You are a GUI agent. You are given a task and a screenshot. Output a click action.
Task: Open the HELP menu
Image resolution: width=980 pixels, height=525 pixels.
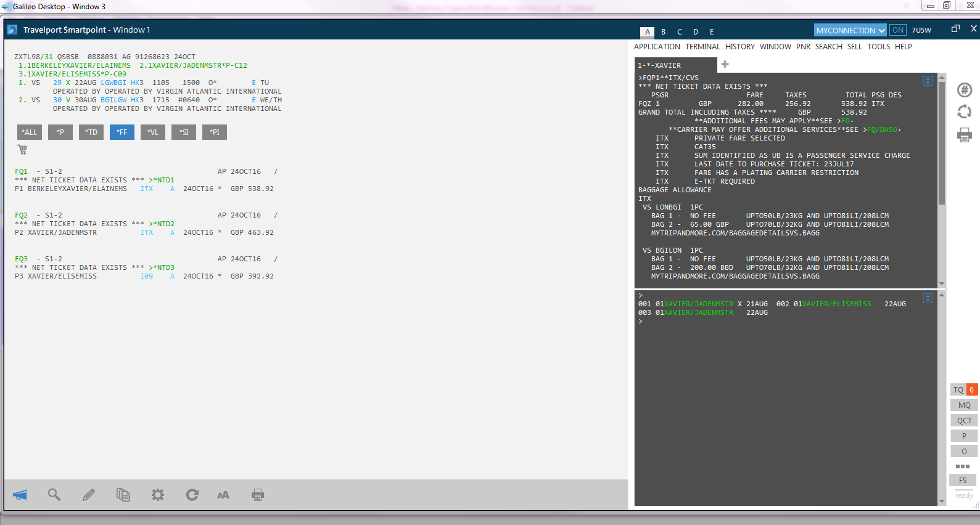click(x=904, y=47)
